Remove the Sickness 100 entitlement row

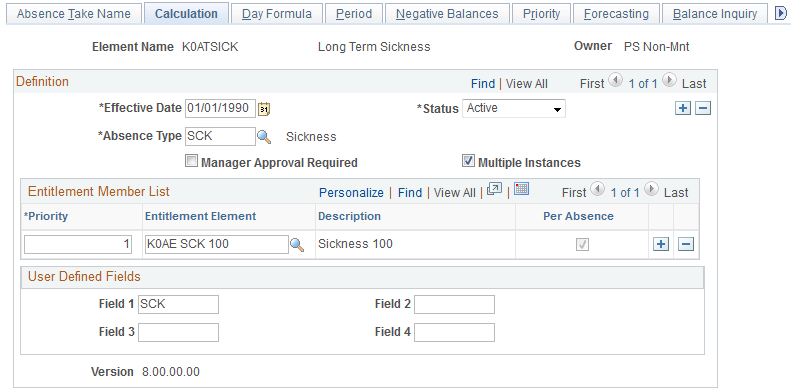click(686, 244)
